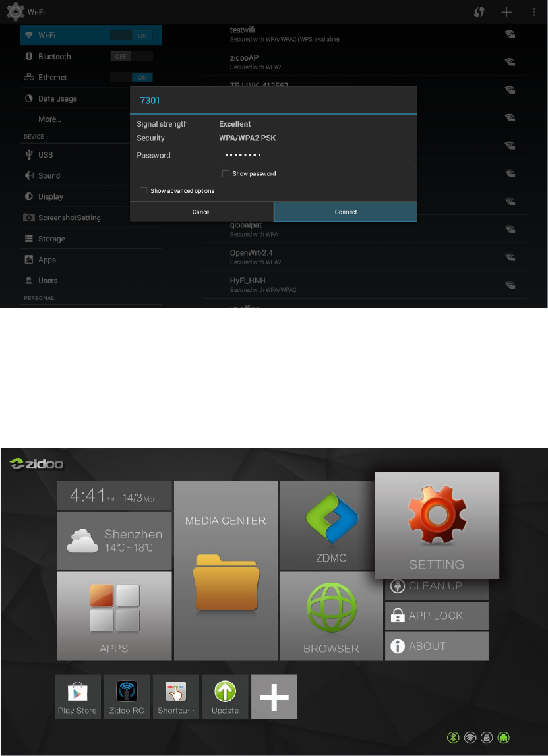Add a shortcut with plus tile
This screenshot has width=548, height=756.
[274, 697]
